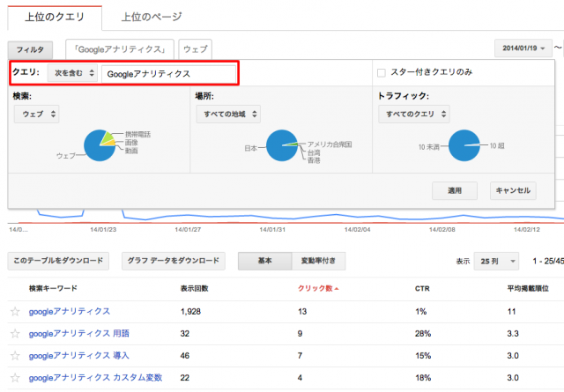Image resolution: width=564 pixels, height=392 pixels.
Task: Click このテーブルをダウンロード button
Action: point(58,261)
